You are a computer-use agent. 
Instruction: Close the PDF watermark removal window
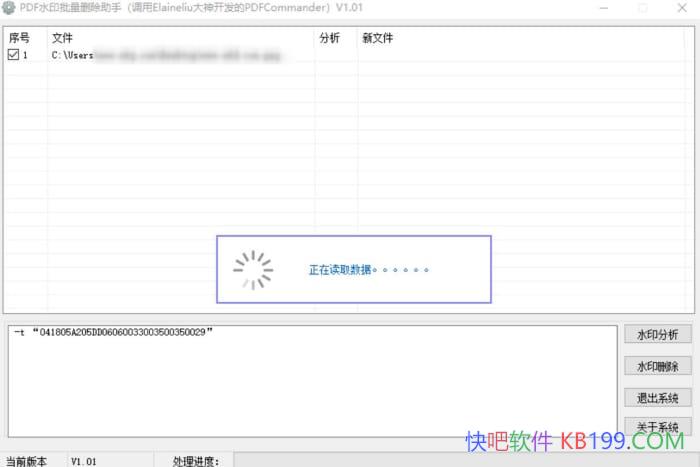click(682, 8)
